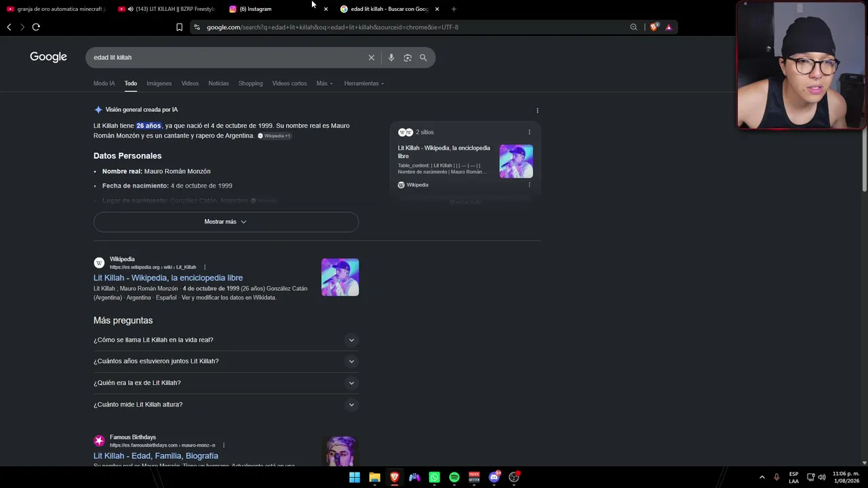
Task: Expand '¿Cuánto mide Lit Killah altura?'
Action: point(226,405)
